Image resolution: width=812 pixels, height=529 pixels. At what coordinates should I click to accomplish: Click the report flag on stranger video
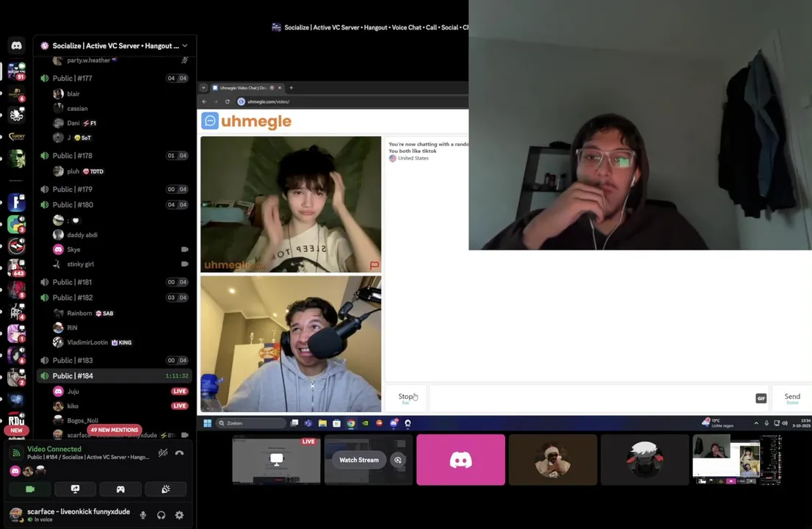tap(374, 265)
